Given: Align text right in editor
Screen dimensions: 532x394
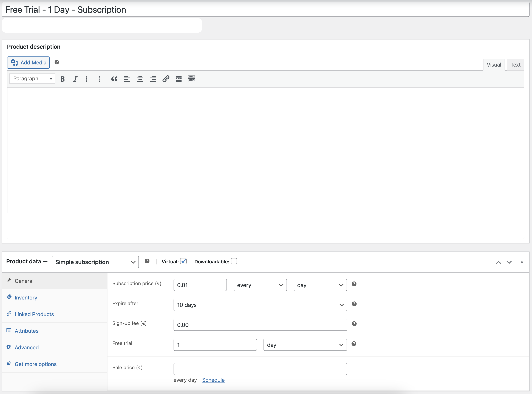Looking at the screenshot, I should 153,79.
